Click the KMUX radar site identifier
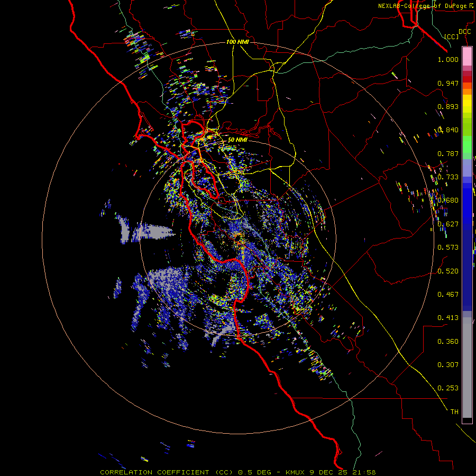 (x=295, y=472)
